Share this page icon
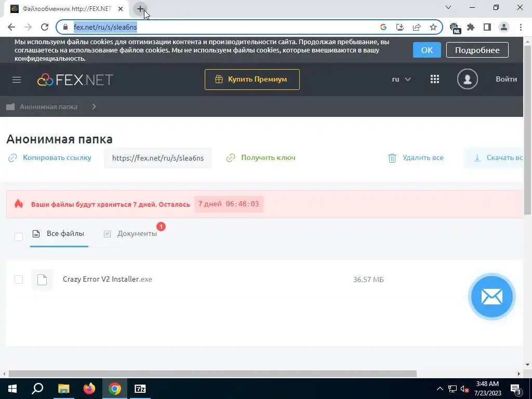This screenshot has height=399, width=532. 417,27
